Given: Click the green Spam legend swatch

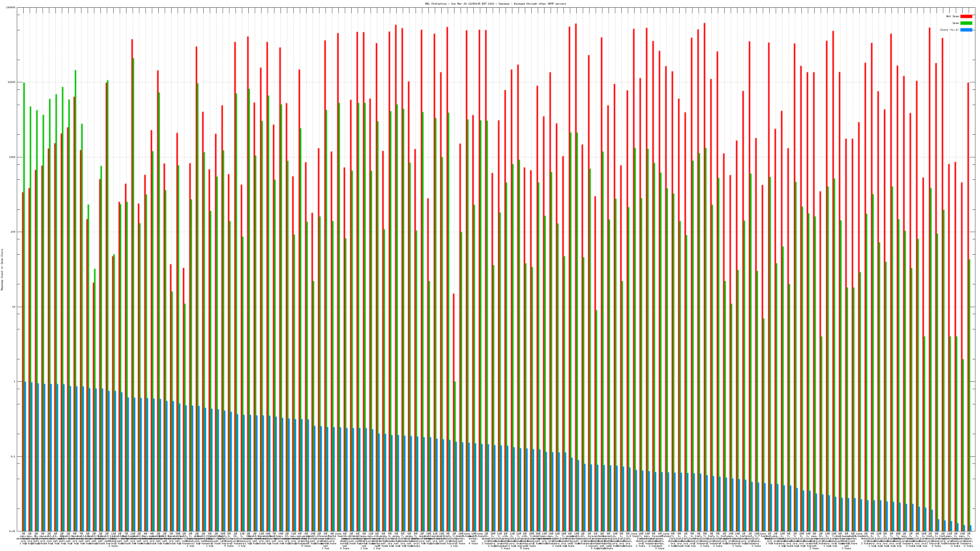Looking at the screenshot, I should (x=966, y=23).
